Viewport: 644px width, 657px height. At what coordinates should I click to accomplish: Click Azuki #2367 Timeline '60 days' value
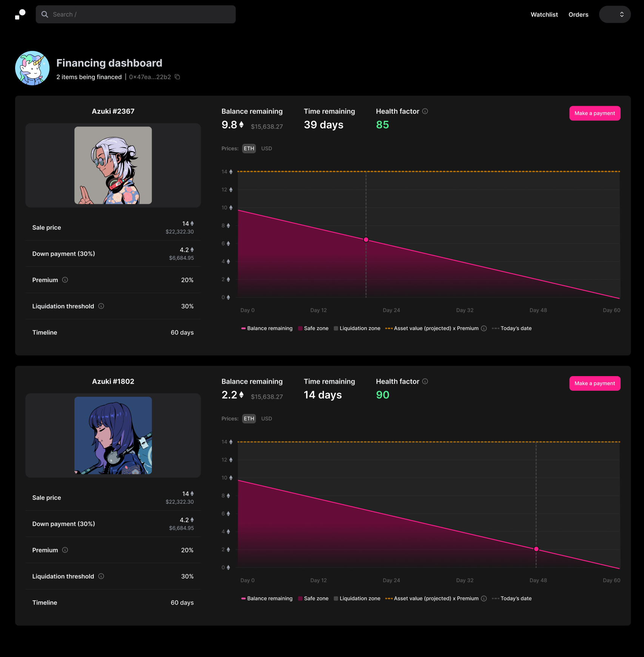point(182,333)
